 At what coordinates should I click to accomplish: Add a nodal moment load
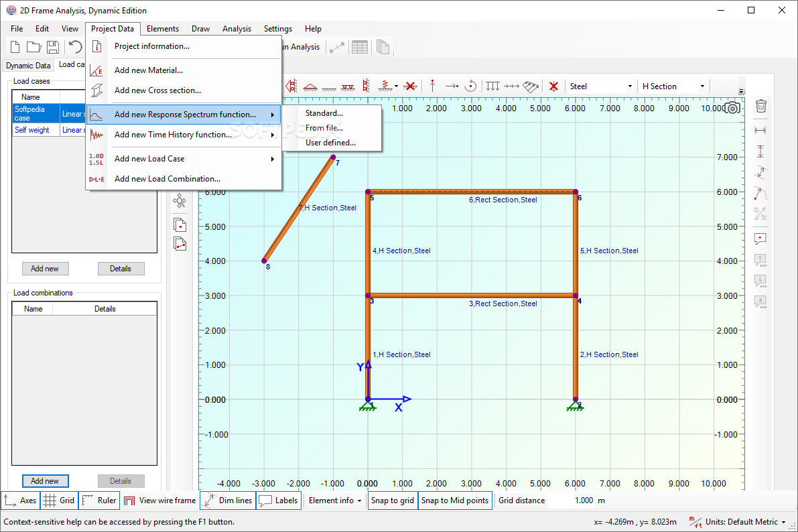pos(471,86)
